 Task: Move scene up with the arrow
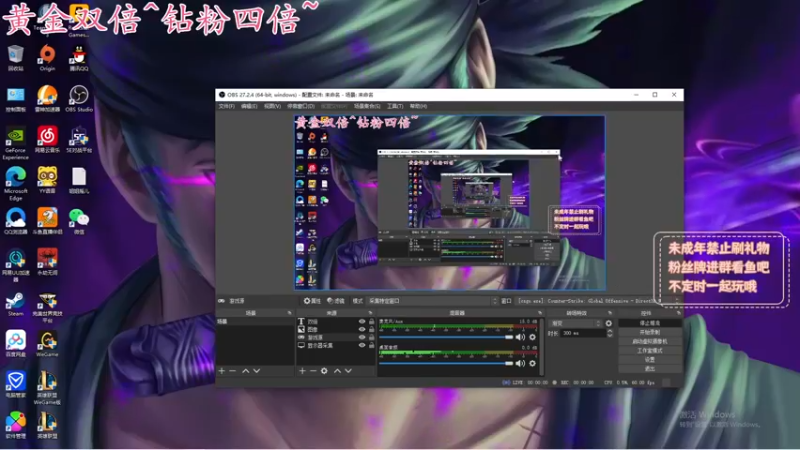(245, 371)
